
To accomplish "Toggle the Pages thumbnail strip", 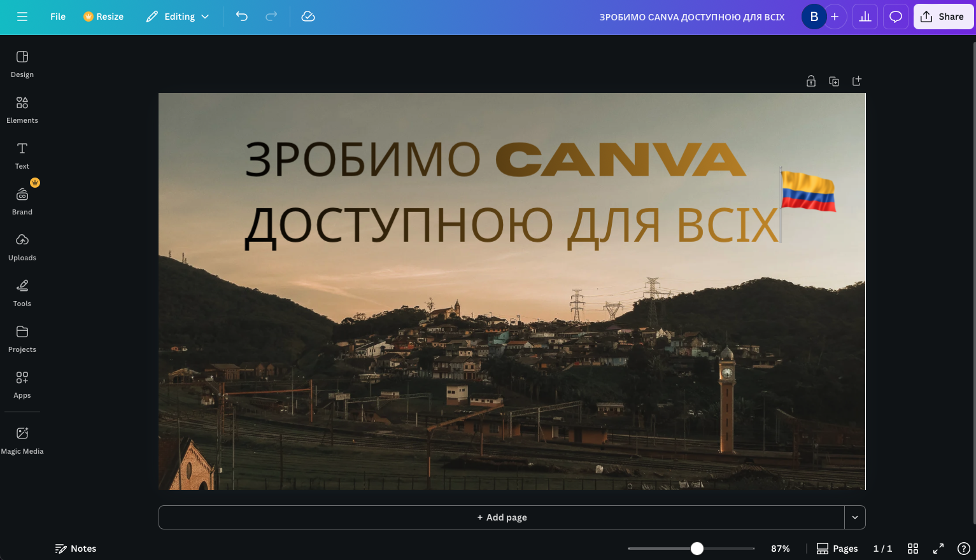I will tap(837, 549).
